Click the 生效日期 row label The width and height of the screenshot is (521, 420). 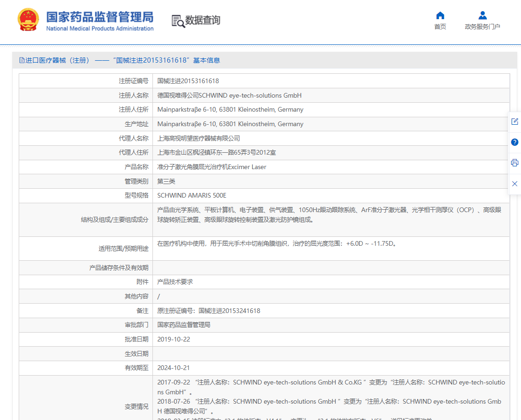137,354
